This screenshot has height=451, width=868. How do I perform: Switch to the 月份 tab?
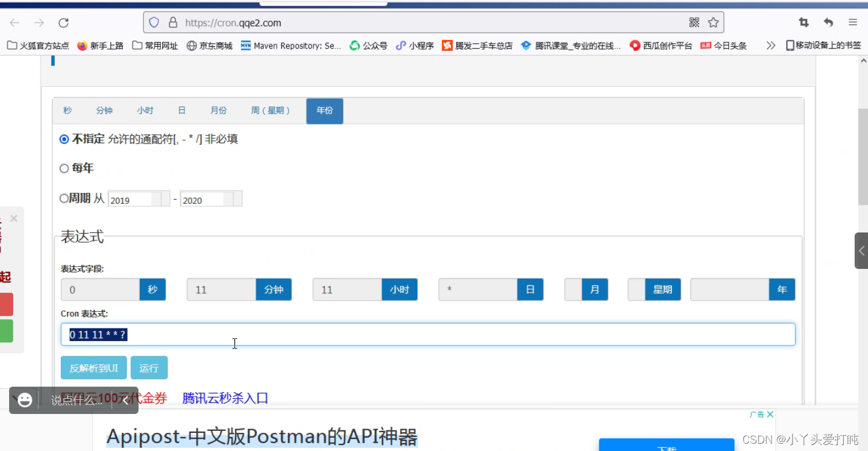pyautogui.click(x=219, y=110)
